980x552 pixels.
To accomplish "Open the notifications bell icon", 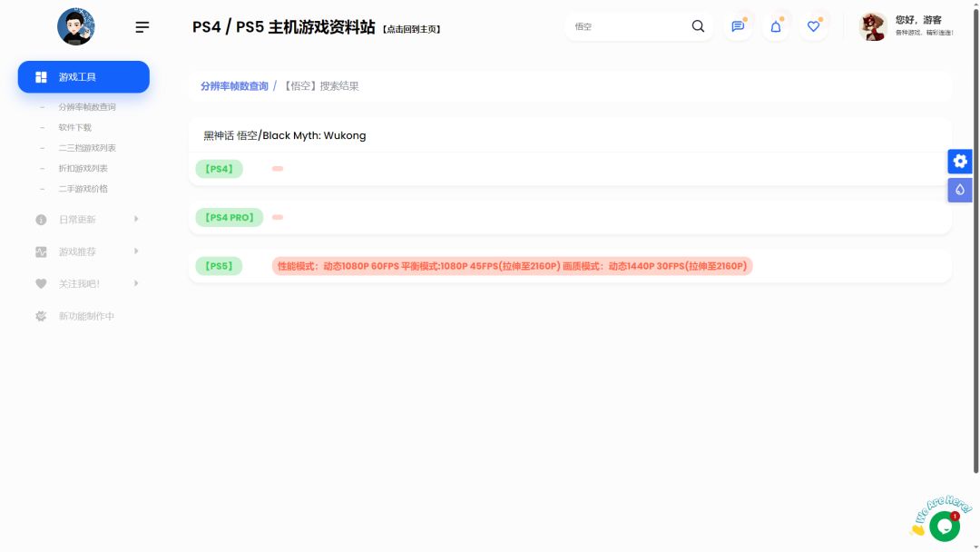I will pos(776,26).
